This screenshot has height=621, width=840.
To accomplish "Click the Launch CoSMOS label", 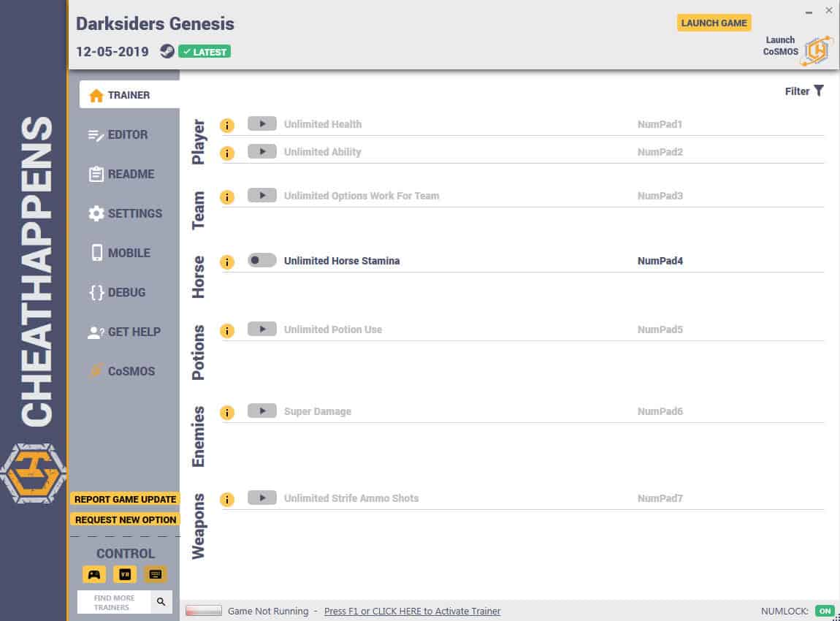I will tap(781, 45).
